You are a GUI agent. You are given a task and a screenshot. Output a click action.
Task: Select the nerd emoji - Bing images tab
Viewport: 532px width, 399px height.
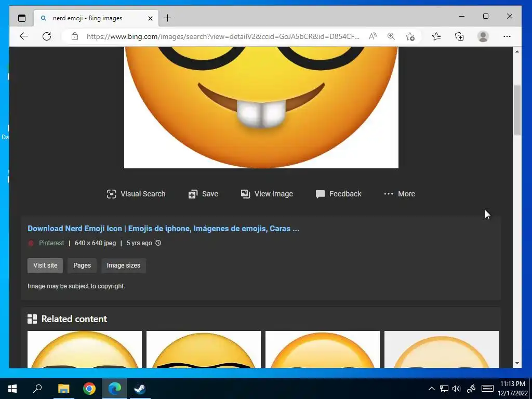coord(96,18)
